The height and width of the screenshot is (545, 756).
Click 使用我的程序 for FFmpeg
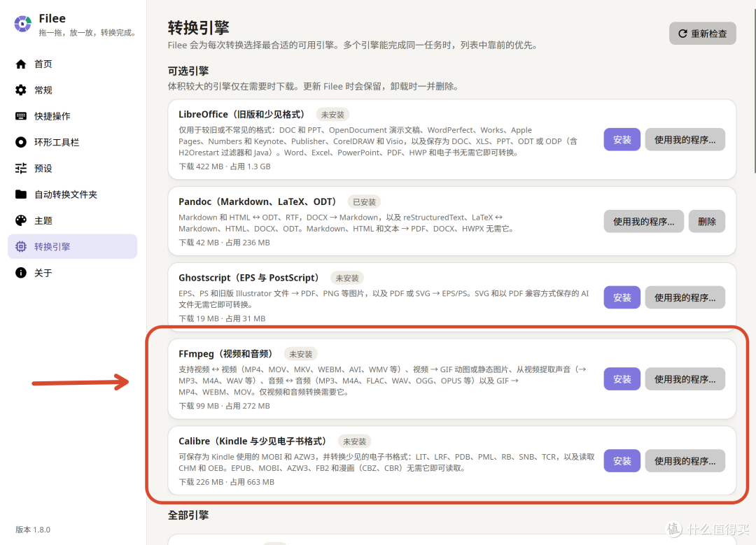pos(685,379)
